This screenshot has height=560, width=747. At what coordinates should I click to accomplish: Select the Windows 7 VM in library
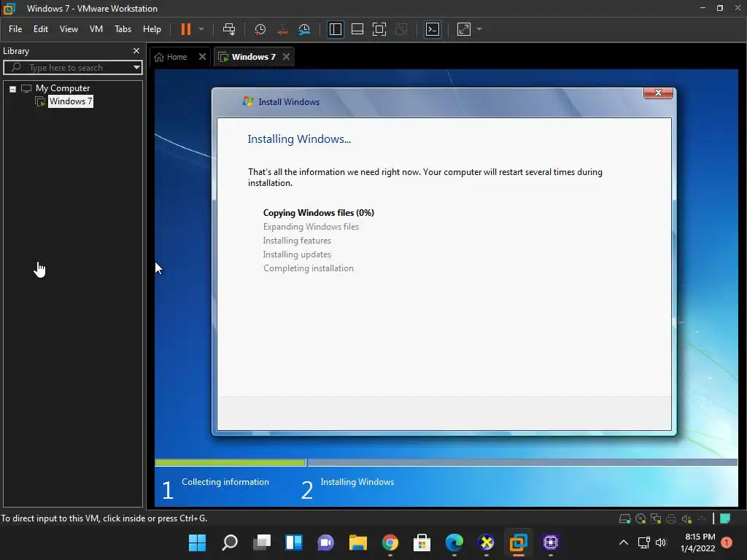(x=71, y=101)
